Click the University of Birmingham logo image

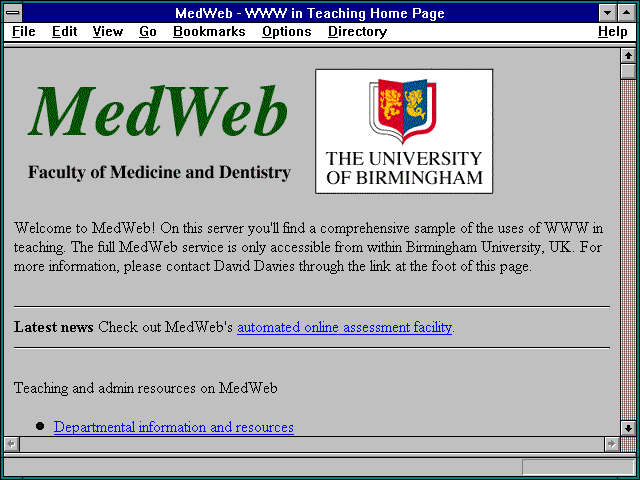404,131
